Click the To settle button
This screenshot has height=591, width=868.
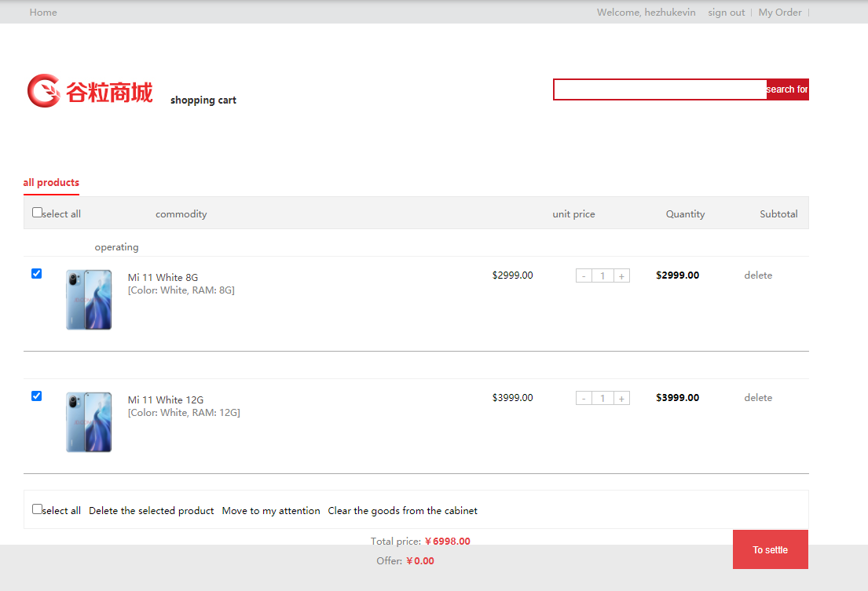770,549
